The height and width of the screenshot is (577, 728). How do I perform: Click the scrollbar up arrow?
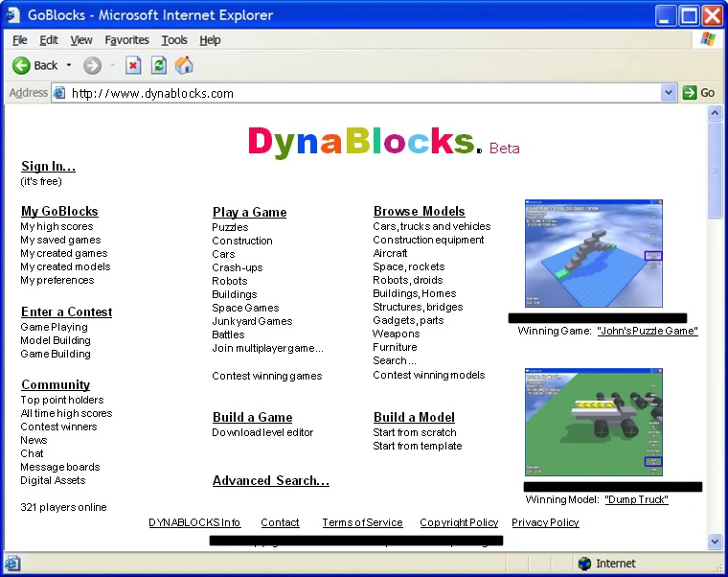pyautogui.click(x=715, y=113)
